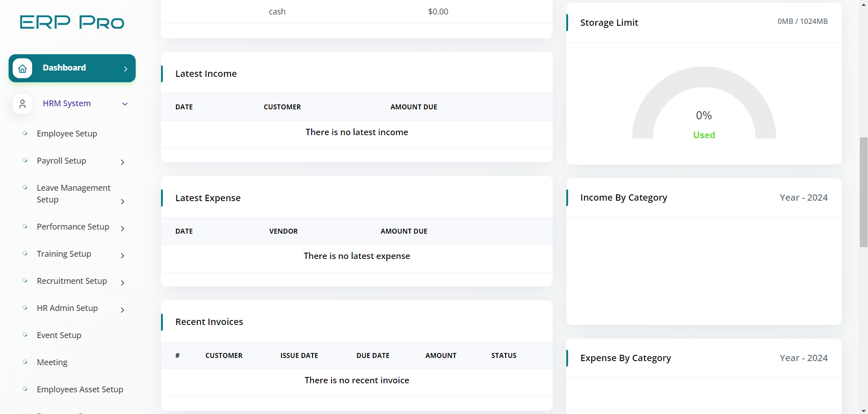Click bullet icon beside Meeting
The height and width of the screenshot is (414, 868).
tap(25, 362)
